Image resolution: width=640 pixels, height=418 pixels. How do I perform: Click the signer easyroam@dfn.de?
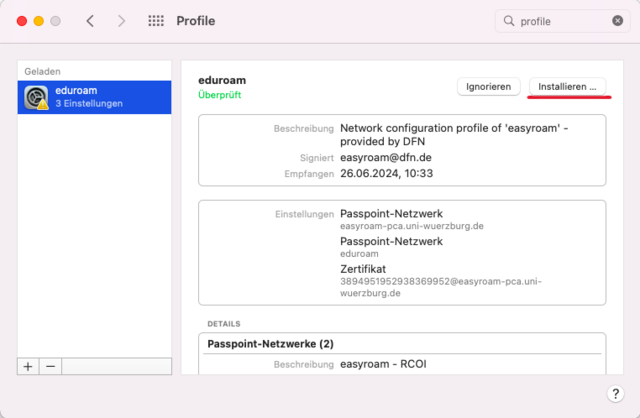[384, 157]
